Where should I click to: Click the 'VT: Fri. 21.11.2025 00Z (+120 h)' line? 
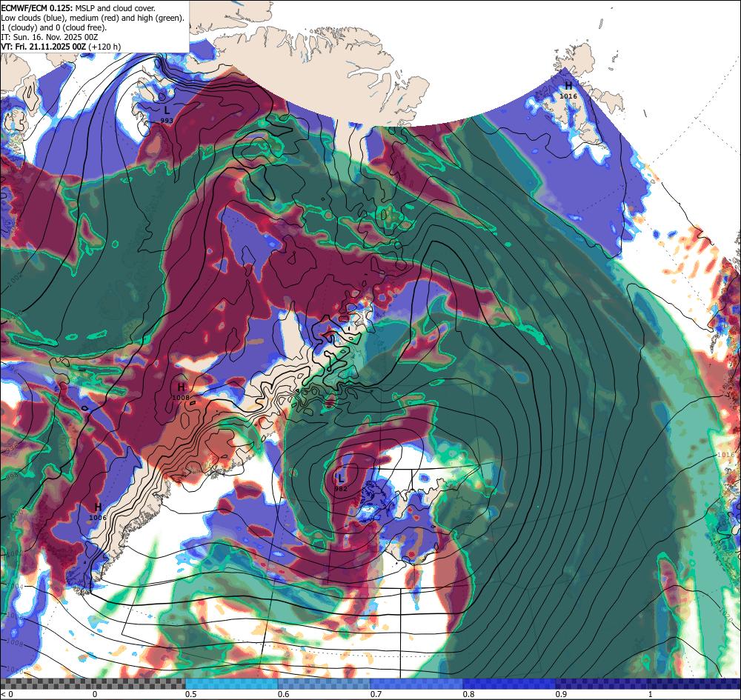[61, 47]
